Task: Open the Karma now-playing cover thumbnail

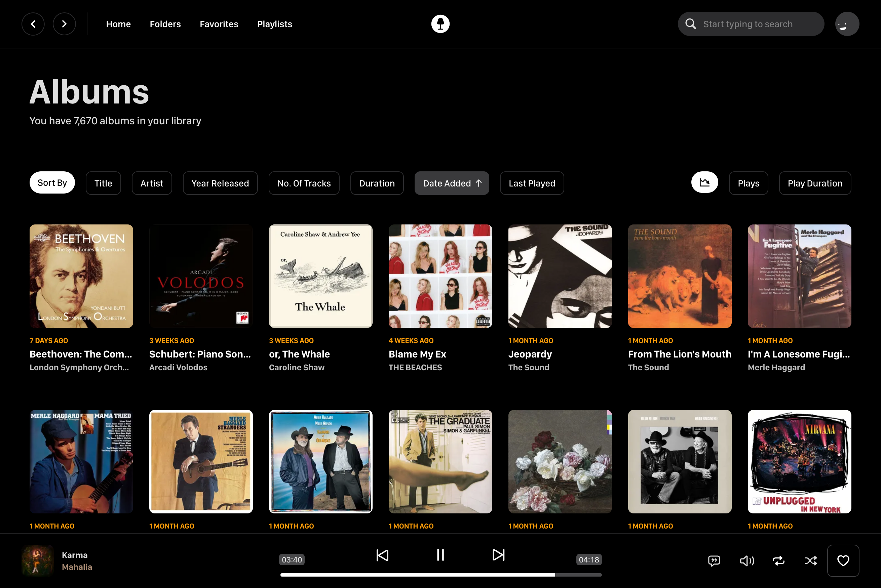Action: point(37,561)
